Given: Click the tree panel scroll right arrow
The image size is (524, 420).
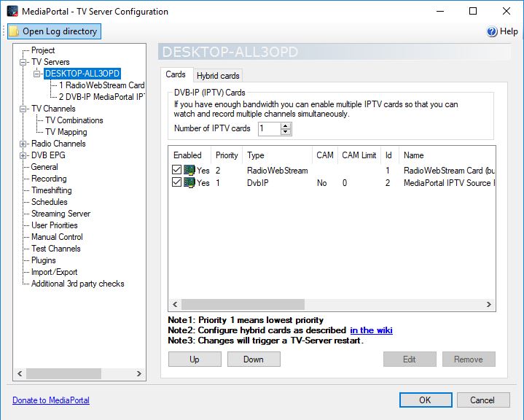Looking at the screenshot, I should click(139, 373).
